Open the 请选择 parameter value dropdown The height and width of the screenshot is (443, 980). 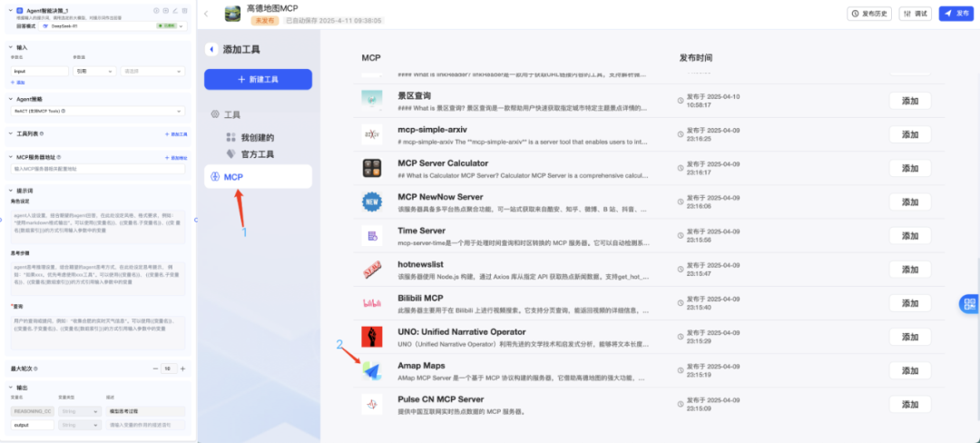[x=152, y=71]
